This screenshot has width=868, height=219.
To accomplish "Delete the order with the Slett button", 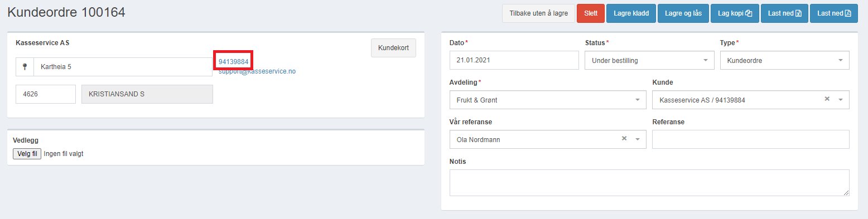I will coord(591,13).
